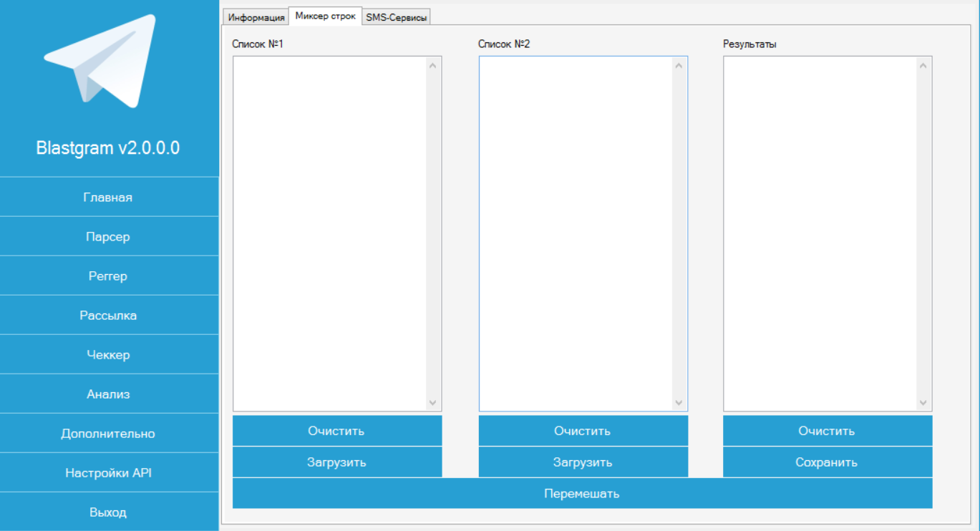Click inside the Список №2 text area

pyautogui.click(x=576, y=233)
